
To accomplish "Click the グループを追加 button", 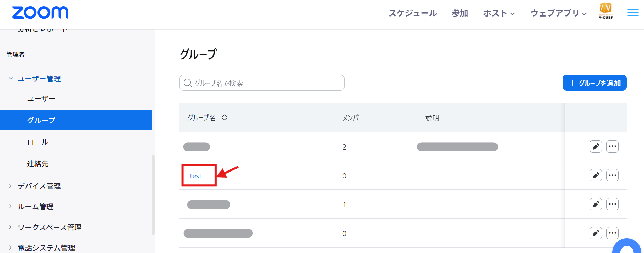I will pos(594,82).
